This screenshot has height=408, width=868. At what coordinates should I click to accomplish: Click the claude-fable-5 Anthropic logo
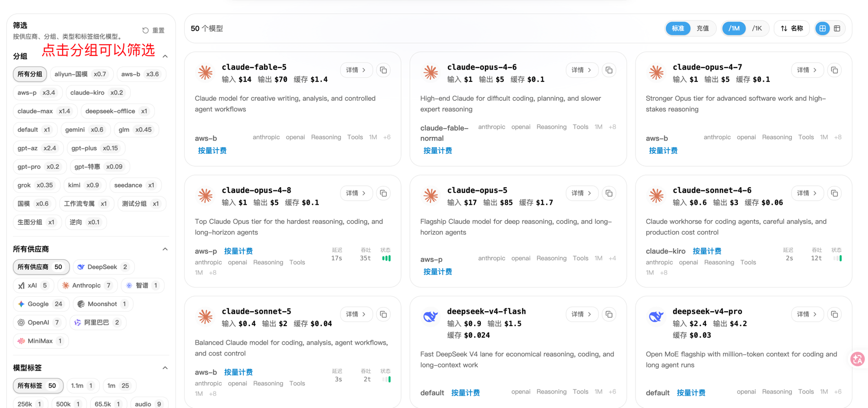(x=205, y=73)
